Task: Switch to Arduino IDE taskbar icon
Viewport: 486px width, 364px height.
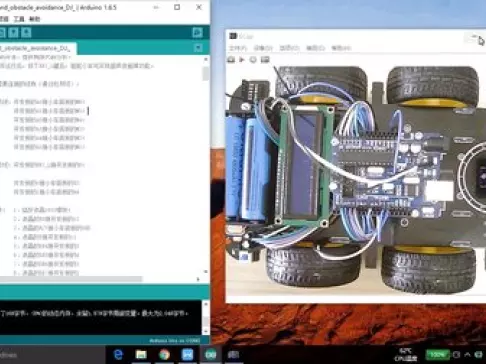Action: (210, 355)
